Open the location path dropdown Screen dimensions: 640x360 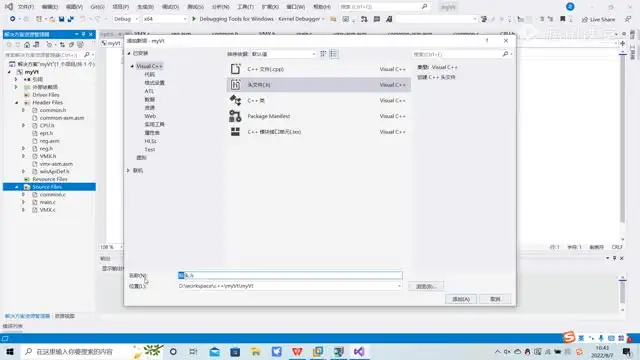399,286
